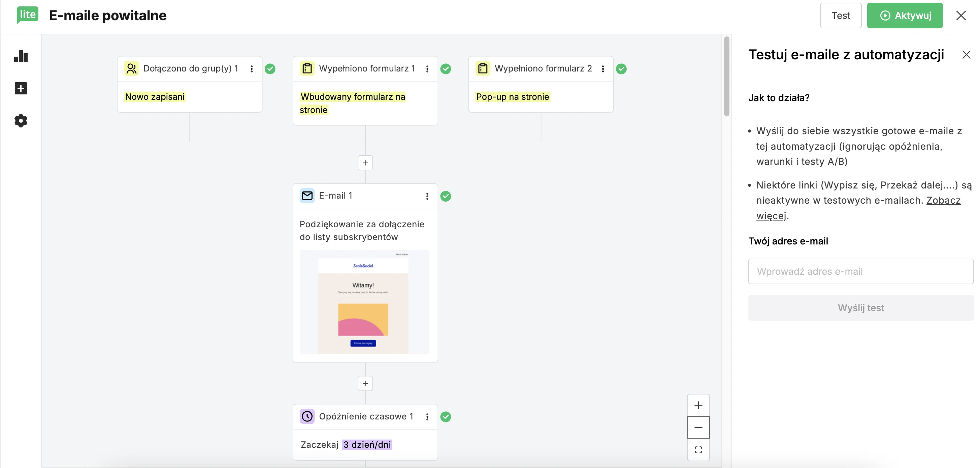Screen dimensions: 980x468
Task: Click the plus icon in the left sidebar
Action: pyautogui.click(x=21, y=88)
